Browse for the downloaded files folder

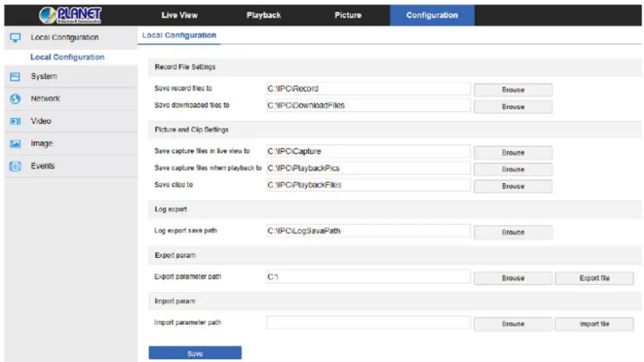click(513, 107)
